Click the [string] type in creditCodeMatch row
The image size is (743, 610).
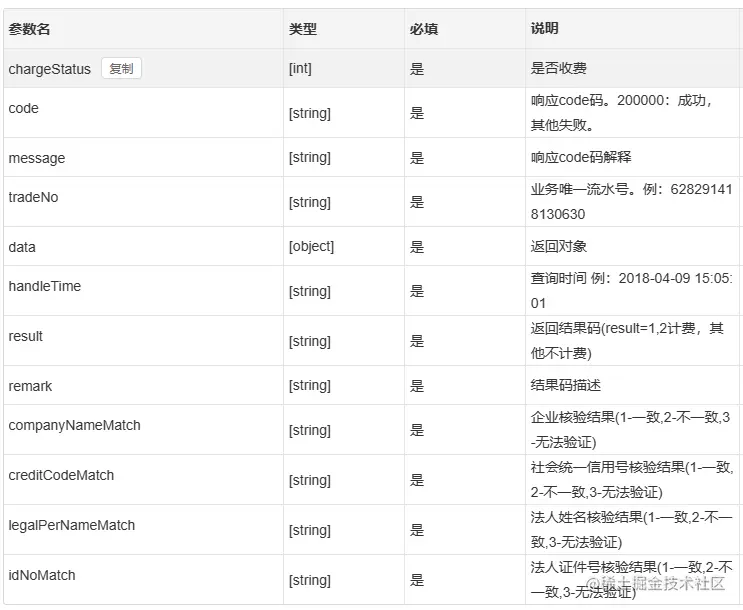click(x=310, y=480)
